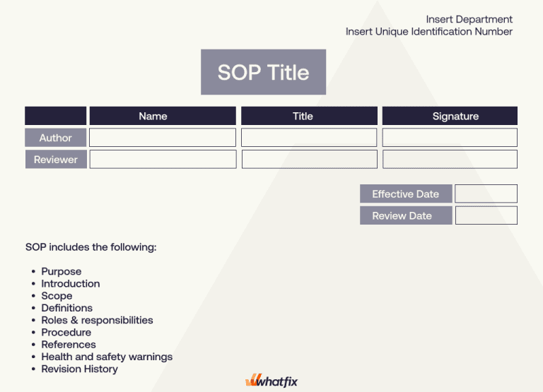Click Insert Unique Identification Number text
The image size is (543, 392).
[428, 32]
